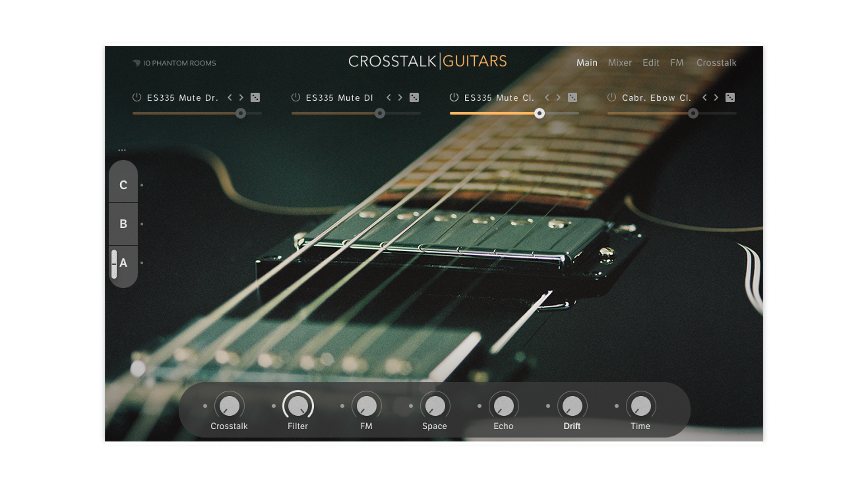Switch to the Mixer page

click(620, 63)
